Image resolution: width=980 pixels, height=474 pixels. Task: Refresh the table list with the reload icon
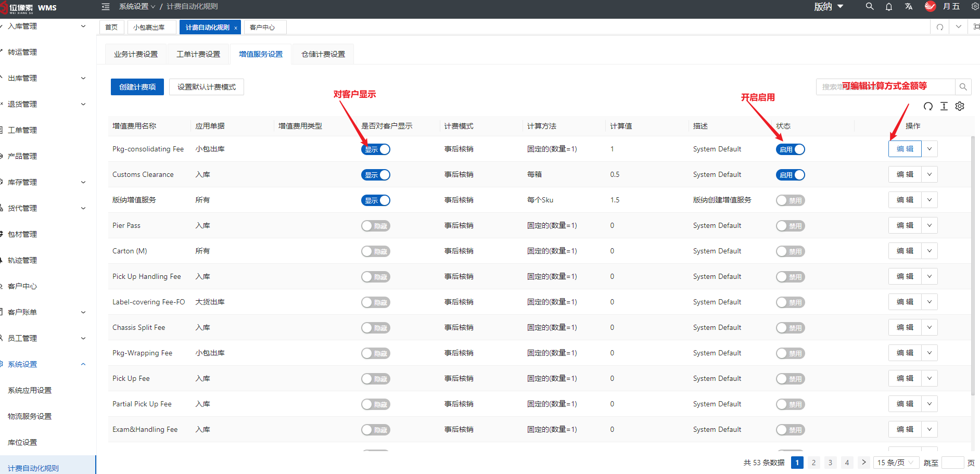coord(928,106)
